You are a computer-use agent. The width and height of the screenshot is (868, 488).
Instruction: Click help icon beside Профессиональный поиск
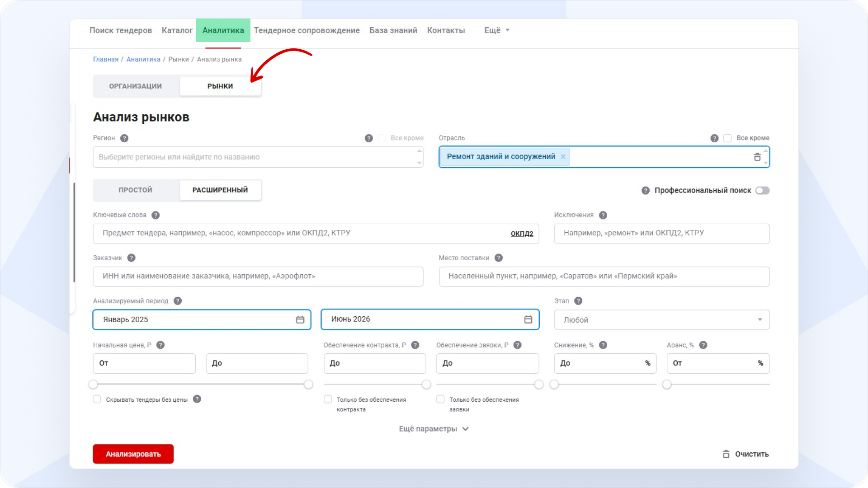point(646,191)
